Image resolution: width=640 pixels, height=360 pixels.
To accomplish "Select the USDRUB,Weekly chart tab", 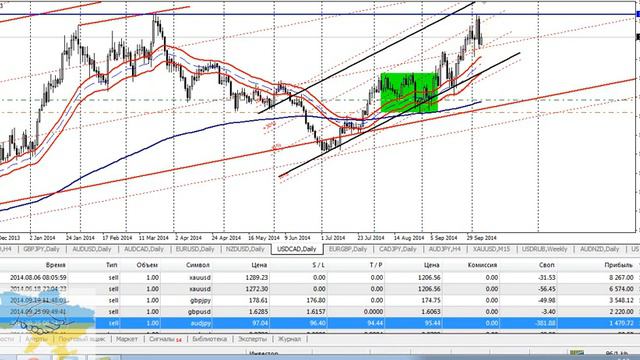I will (x=544, y=249).
